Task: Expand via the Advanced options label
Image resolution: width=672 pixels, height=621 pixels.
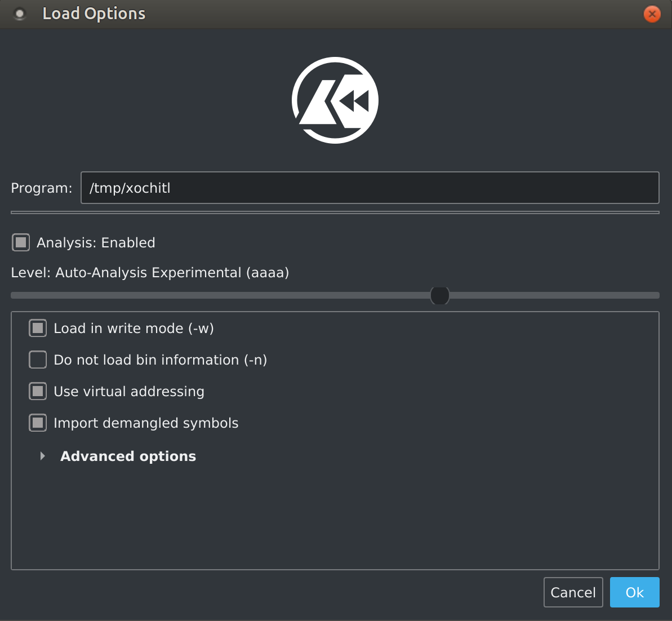Action: tap(128, 456)
